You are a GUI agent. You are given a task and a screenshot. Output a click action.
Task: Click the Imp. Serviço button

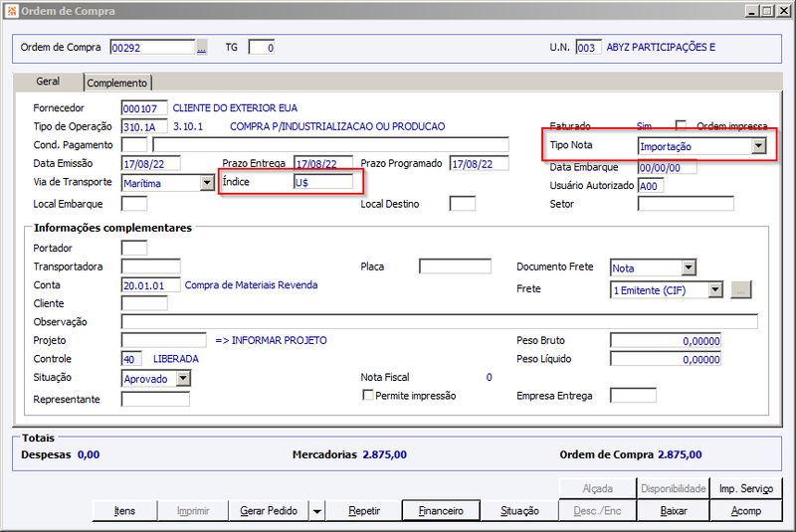[x=745, y=488]
